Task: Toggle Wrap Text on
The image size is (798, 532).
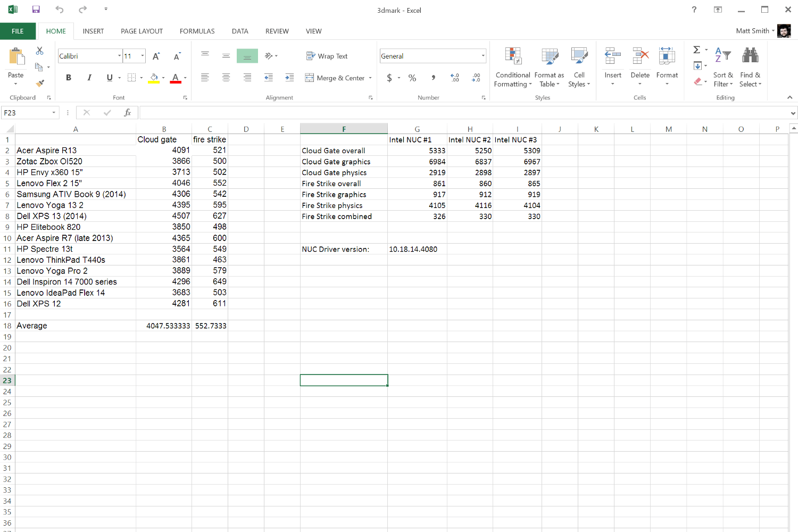Action: click(327, 56)
